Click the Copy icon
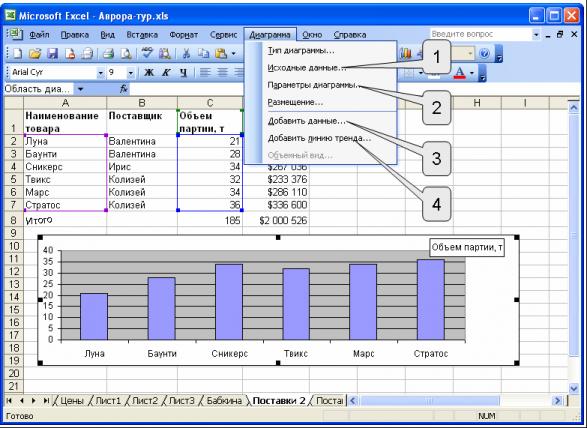The height and width of the screenshot is (428, 587). 204,54
